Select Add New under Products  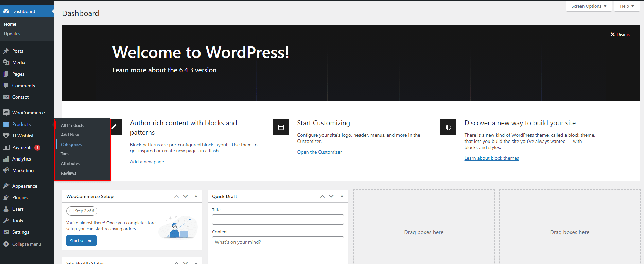click(x=70, y=135)
